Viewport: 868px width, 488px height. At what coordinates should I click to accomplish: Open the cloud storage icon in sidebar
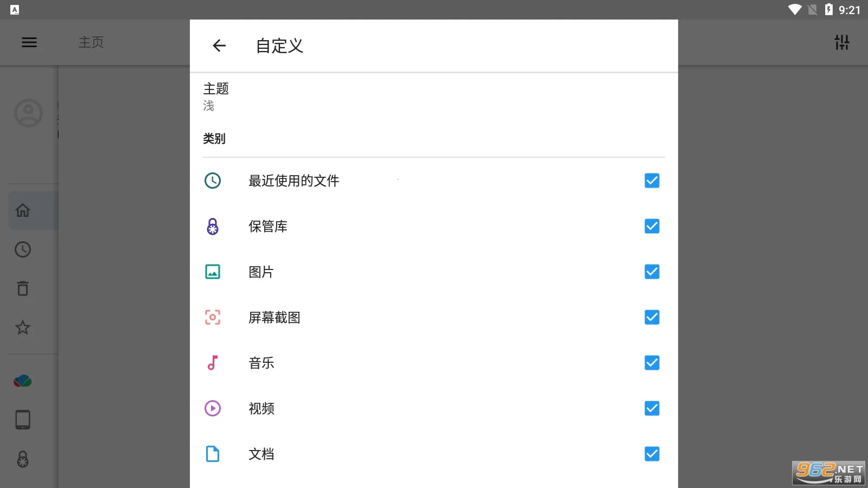tap(23, 381)
